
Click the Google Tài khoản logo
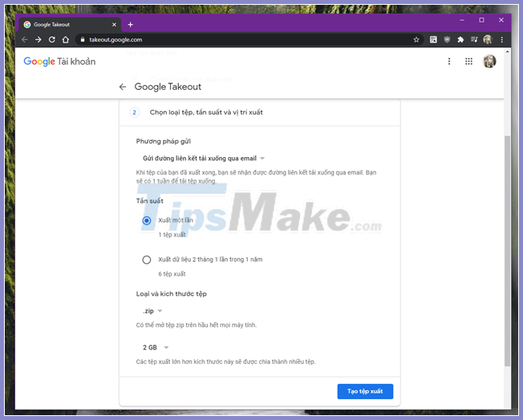tap(59, 62)
